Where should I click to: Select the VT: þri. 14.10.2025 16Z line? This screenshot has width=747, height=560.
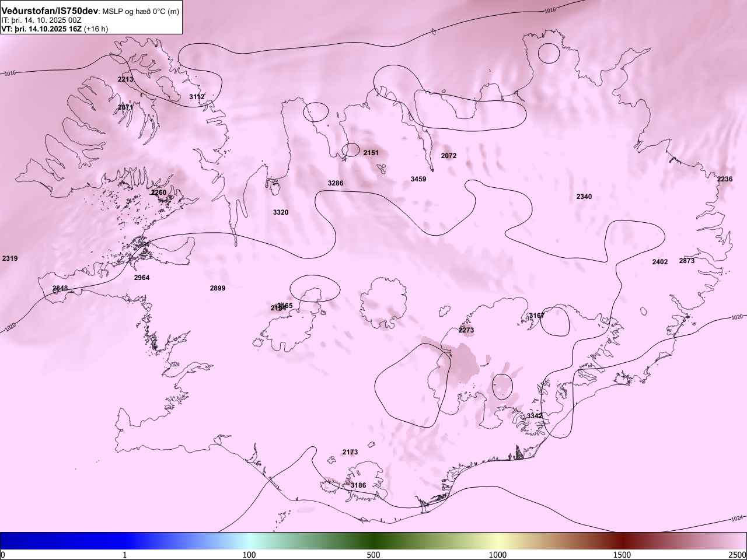tap(41, 29)
